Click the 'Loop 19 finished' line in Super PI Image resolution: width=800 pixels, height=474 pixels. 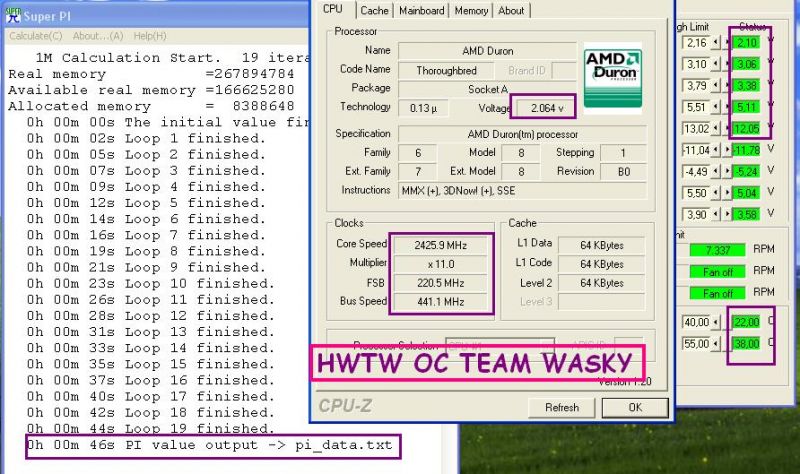pyautogui.click(x=151, y=429)
